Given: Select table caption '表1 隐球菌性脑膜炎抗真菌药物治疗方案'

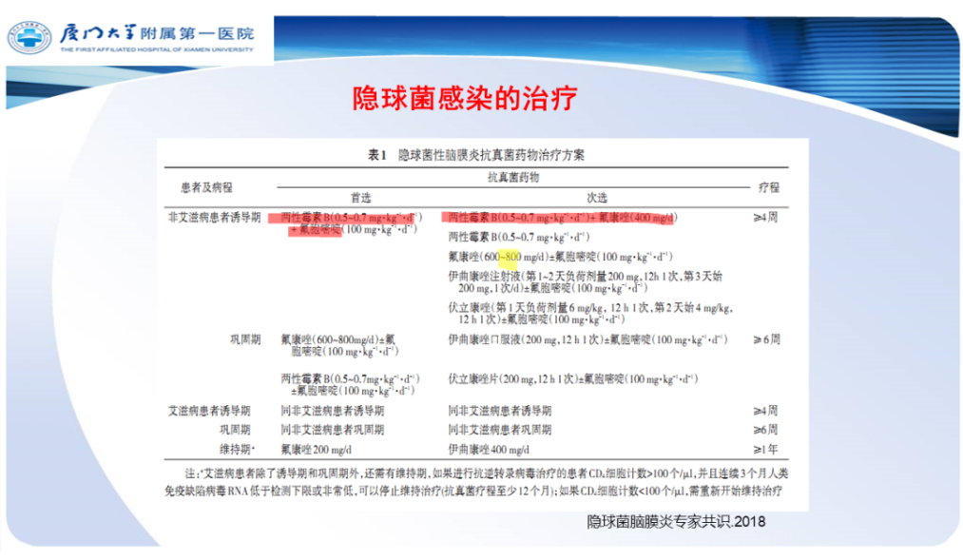Looking at the screenshot, I should pyautogui.click(x=476, y=155).
